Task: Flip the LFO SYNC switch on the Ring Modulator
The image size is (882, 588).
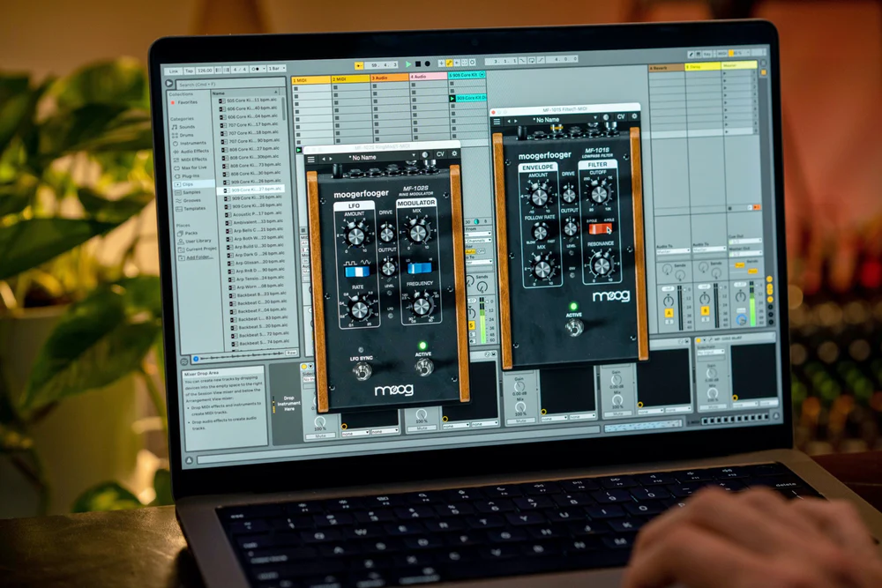Action: pos(361,370)
